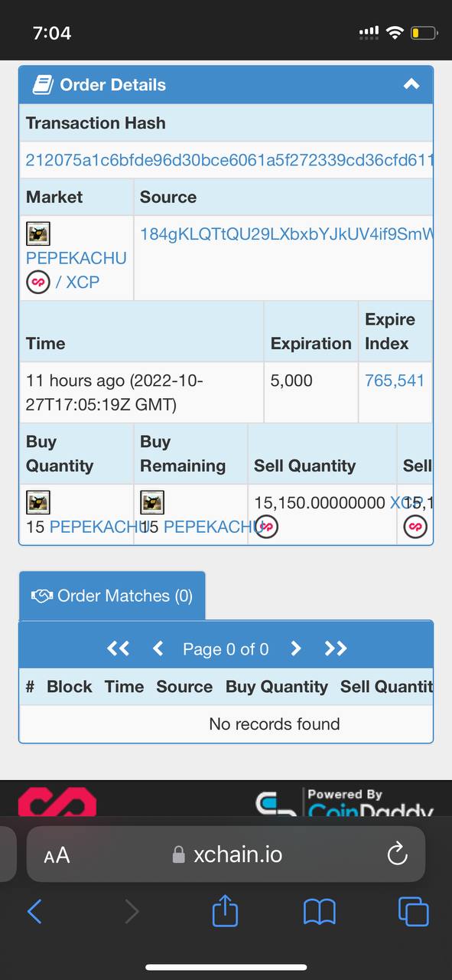The height and width of the screenshot is (980, 452).
Task: Open the transaction hash link
Action: pos(229,160)
